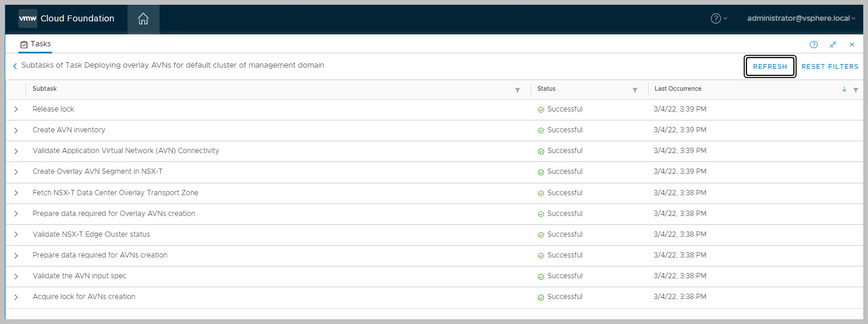Go back using the Subtasks back chevron
The width and height of the screenshot is (868, 324).
[x=15, y=66]
